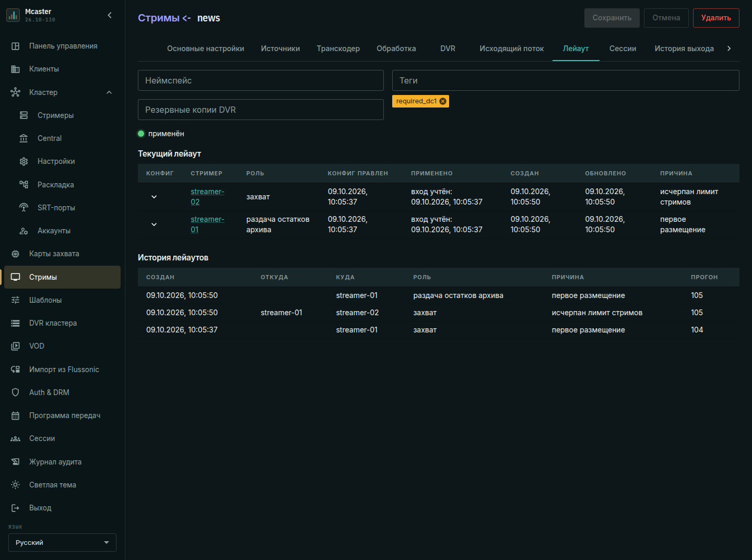Click the Программа передач calendar icon
752x560 pixels.
[x=16, y=415]
